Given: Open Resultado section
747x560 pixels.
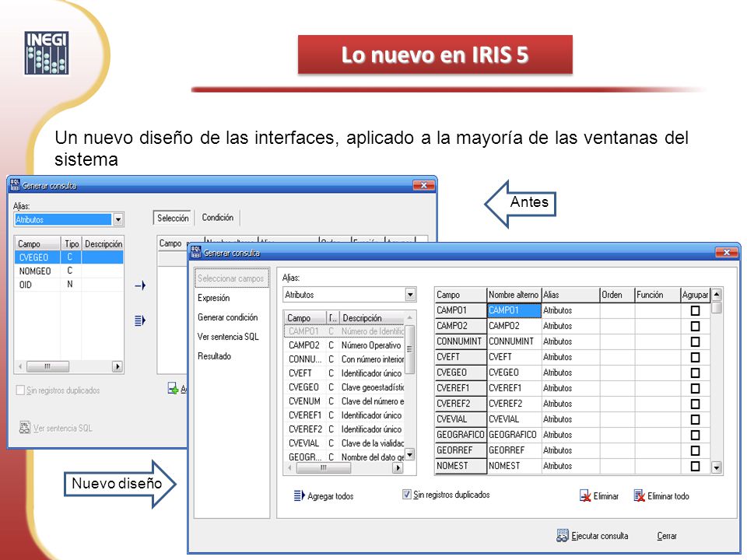Looking at the screenshot, I should (x=215, y=356).
